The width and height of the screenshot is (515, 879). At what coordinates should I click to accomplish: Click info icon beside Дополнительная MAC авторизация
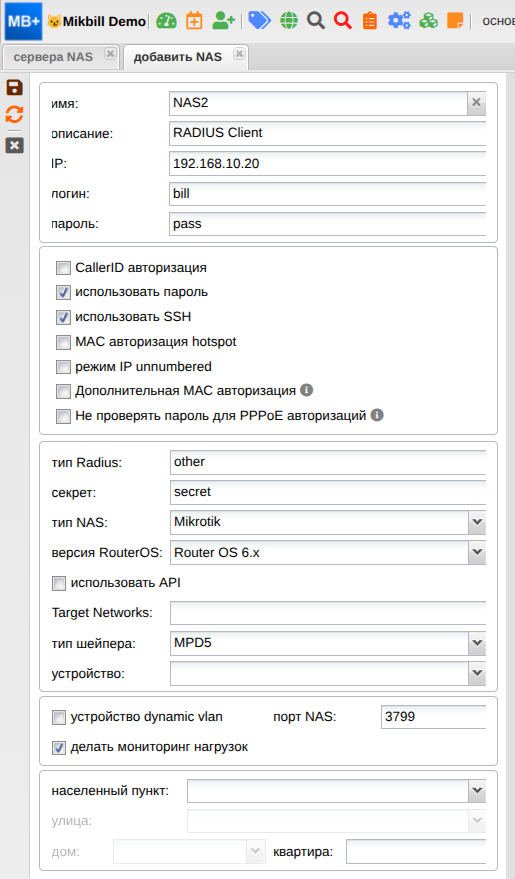tap(307, 390)
